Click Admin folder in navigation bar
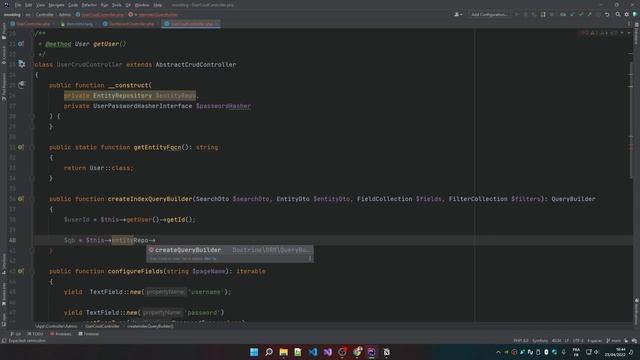The width and height of the screenshot is (640, 360). click(64, 15)
